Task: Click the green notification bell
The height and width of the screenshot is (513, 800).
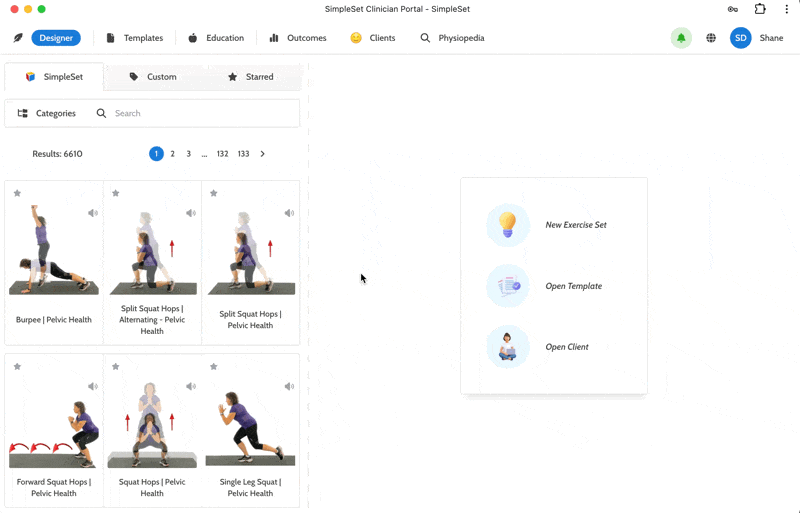Action: point(681,38)
